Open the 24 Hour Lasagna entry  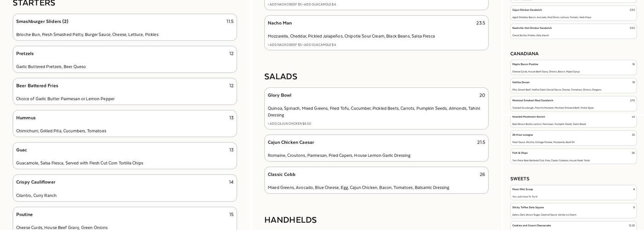574,138
